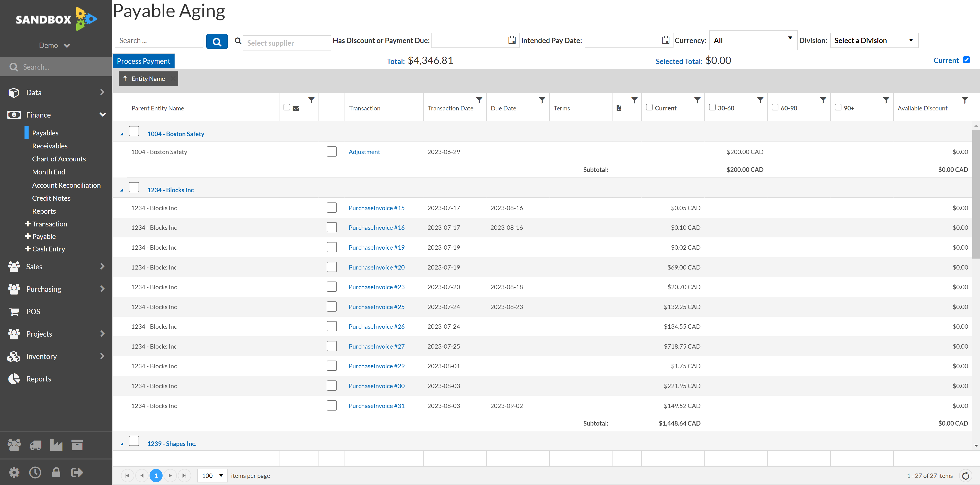
Task: Open filter for the 90+ column
Action: pos(886,100)
